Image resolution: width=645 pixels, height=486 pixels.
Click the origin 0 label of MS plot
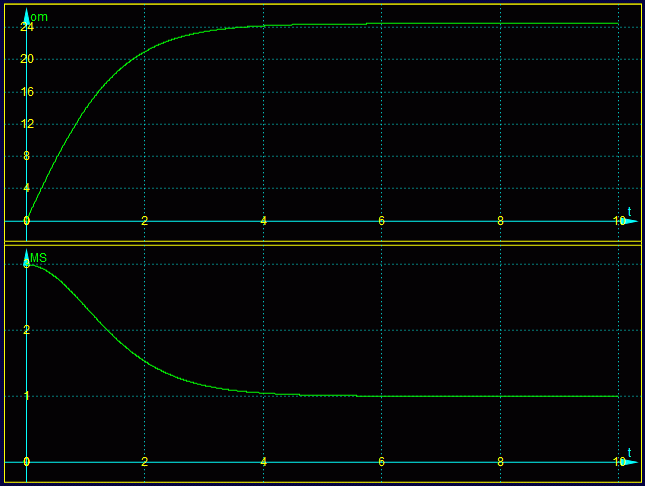tap(27, 462)
